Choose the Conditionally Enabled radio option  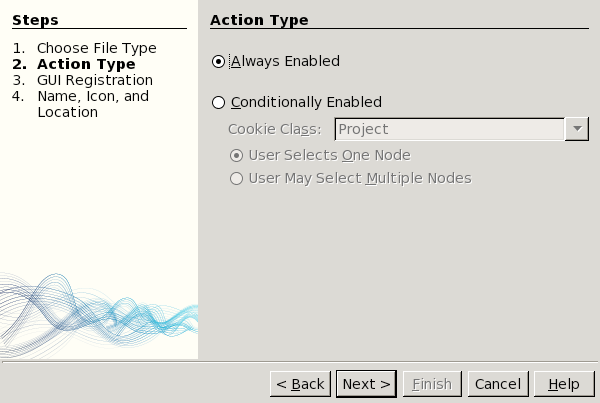click(x=219, y=102)
